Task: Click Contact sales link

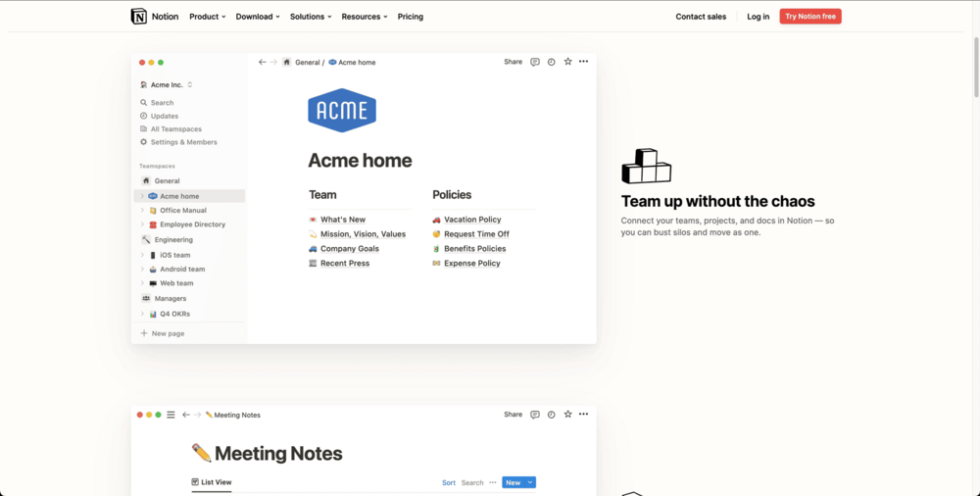Action: coord(701,17)
